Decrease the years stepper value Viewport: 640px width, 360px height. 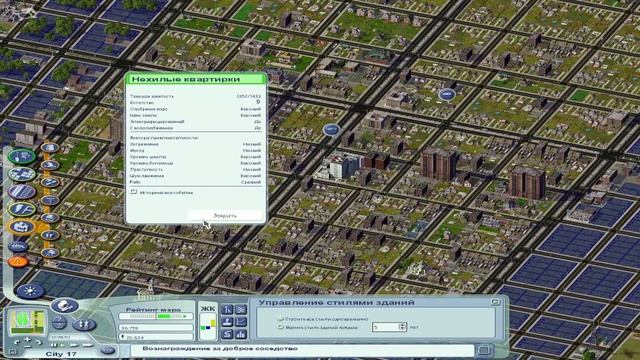pyautogui.click(x=402, y=329)
